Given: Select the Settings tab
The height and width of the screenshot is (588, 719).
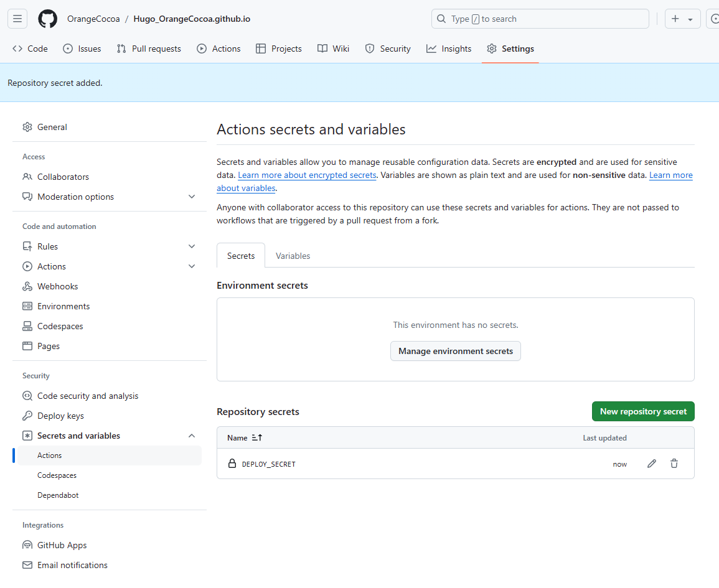Looking at the screenshot, I should [x=510, y=49].
